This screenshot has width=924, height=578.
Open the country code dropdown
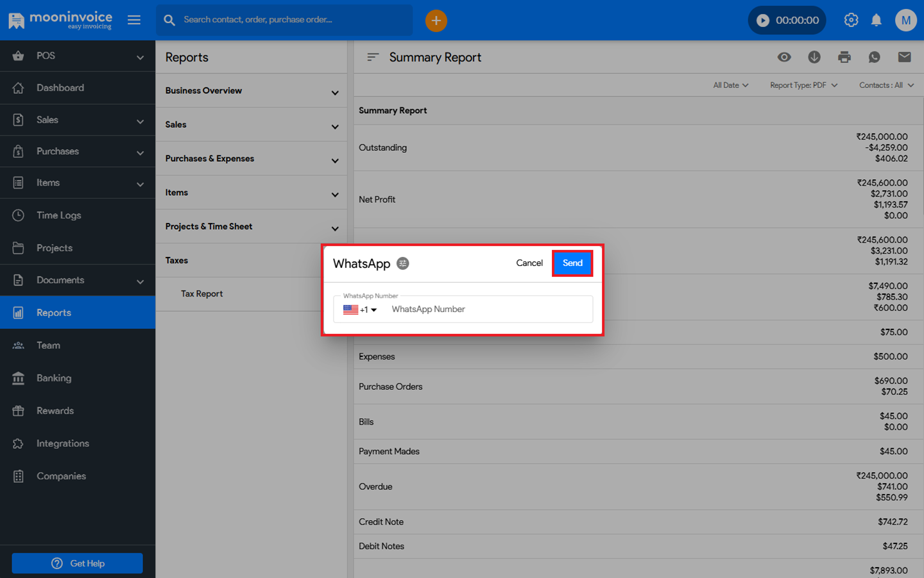click(x=360, y=310)
